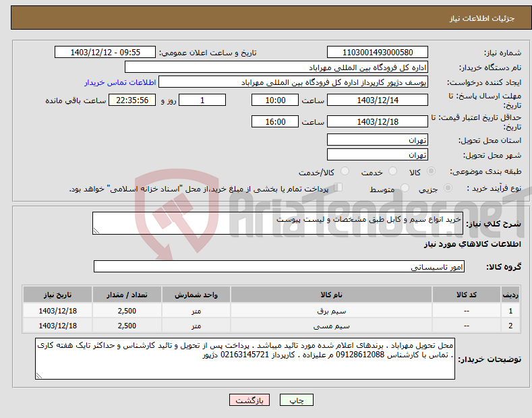Click the کد کالا column header

[467, 295]
